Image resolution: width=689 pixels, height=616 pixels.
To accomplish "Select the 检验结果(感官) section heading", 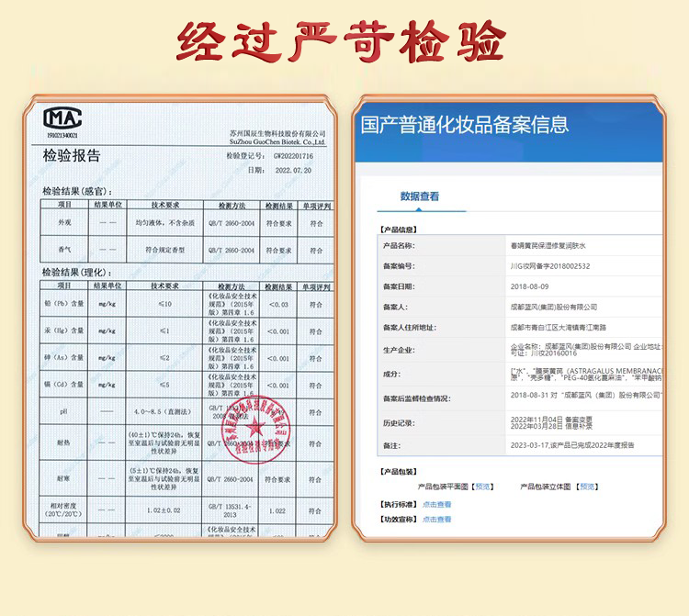I will pyautogui.click(x=77, y=192).
